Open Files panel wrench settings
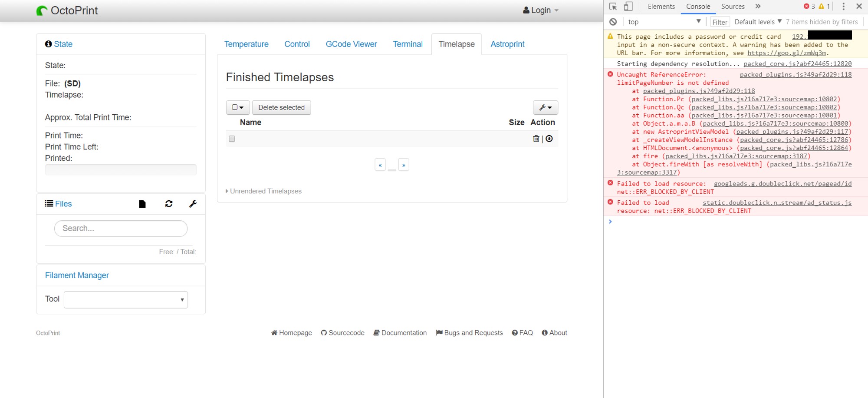The width and height of the screenshot is (868, 398). pyautogui.click(x=193, y=204)
